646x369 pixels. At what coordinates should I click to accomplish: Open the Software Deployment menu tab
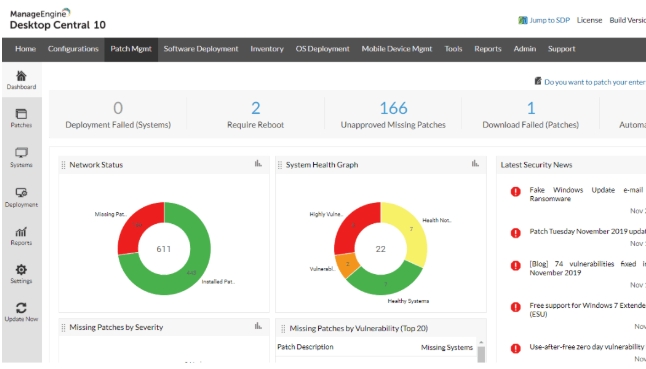pos(201,49)
